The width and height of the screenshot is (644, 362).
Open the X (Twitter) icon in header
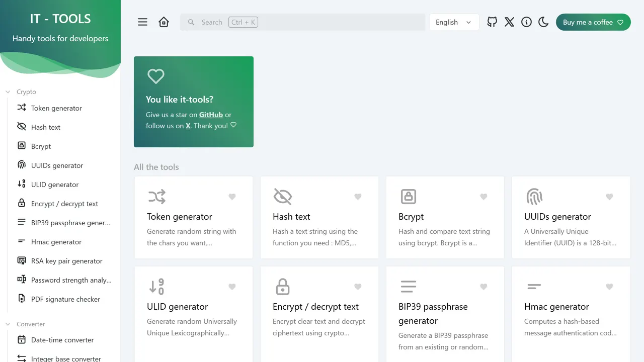click(x=509, y=22)
